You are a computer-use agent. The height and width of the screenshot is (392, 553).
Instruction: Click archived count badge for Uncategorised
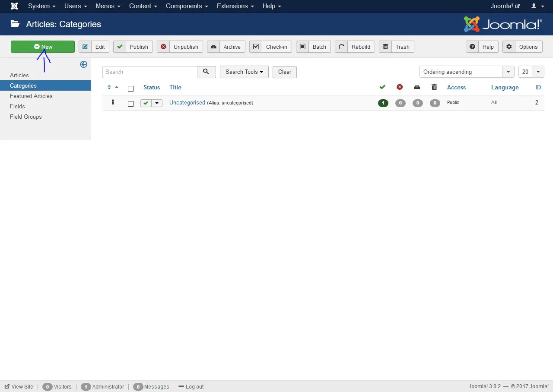418,103
